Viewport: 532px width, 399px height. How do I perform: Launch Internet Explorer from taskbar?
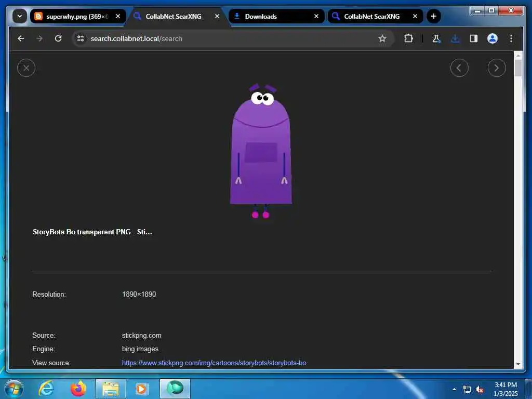point(46,389)
